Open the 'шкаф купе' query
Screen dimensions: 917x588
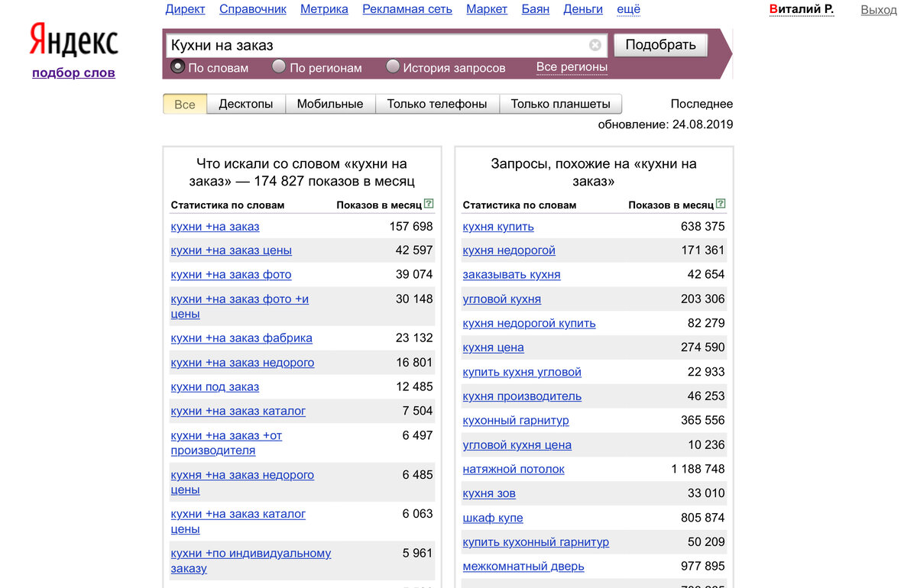click(493, 518)
